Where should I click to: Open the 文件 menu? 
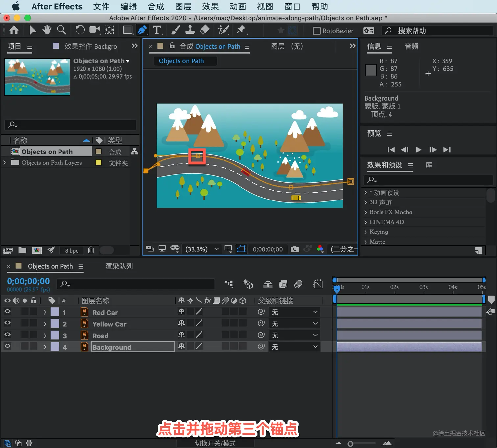coord(101,6)
